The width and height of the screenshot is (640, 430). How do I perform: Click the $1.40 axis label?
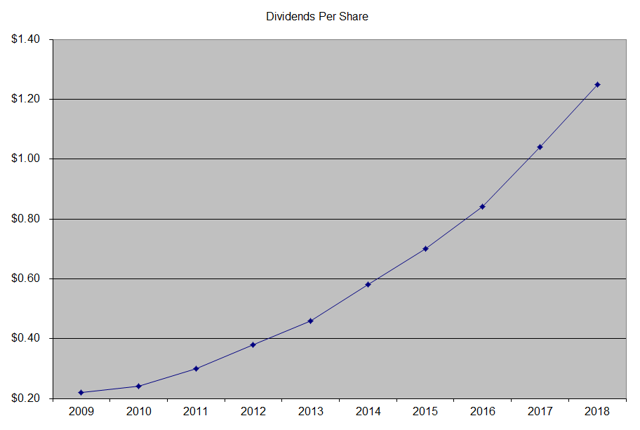click(x=26, y=39)
